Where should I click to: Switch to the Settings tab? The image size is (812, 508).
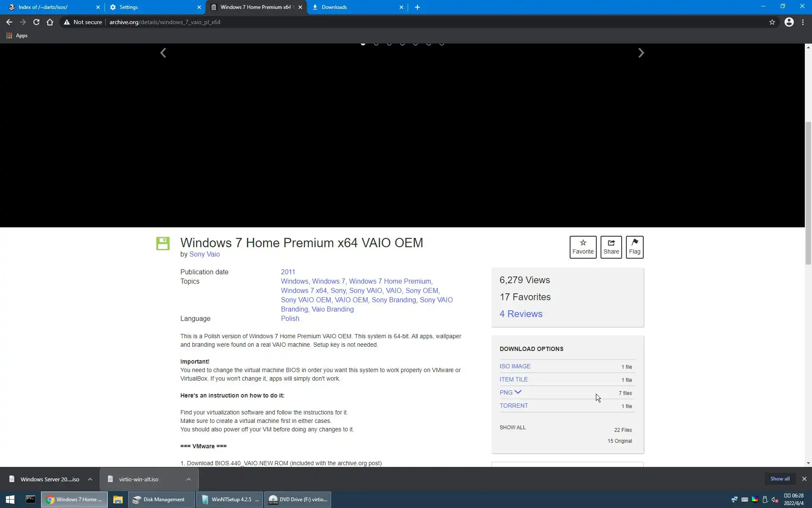(x=129, y=7)
